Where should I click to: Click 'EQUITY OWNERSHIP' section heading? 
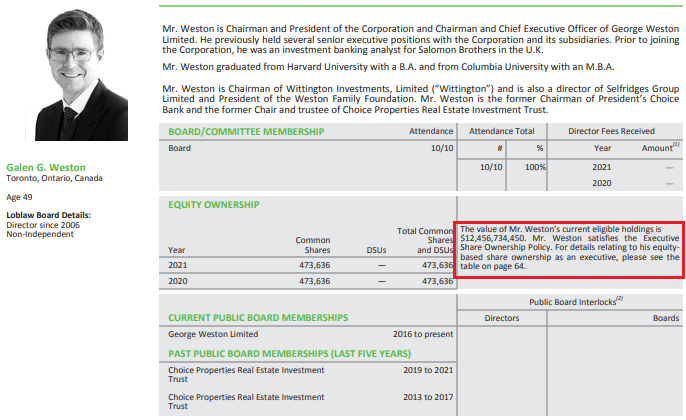214,205
